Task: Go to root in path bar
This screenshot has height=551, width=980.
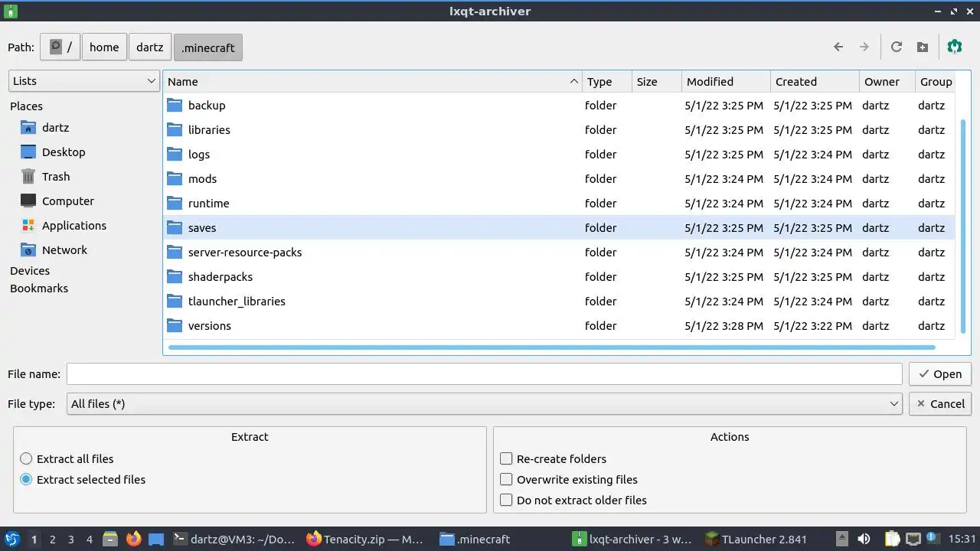Action: point(60,47)
